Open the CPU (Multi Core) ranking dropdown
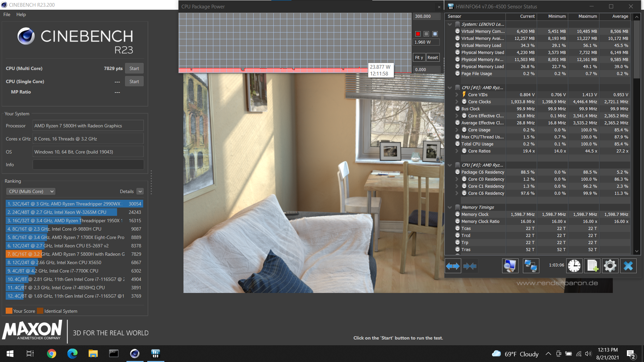This screenshot has width=644, height=362. [31, 191]
